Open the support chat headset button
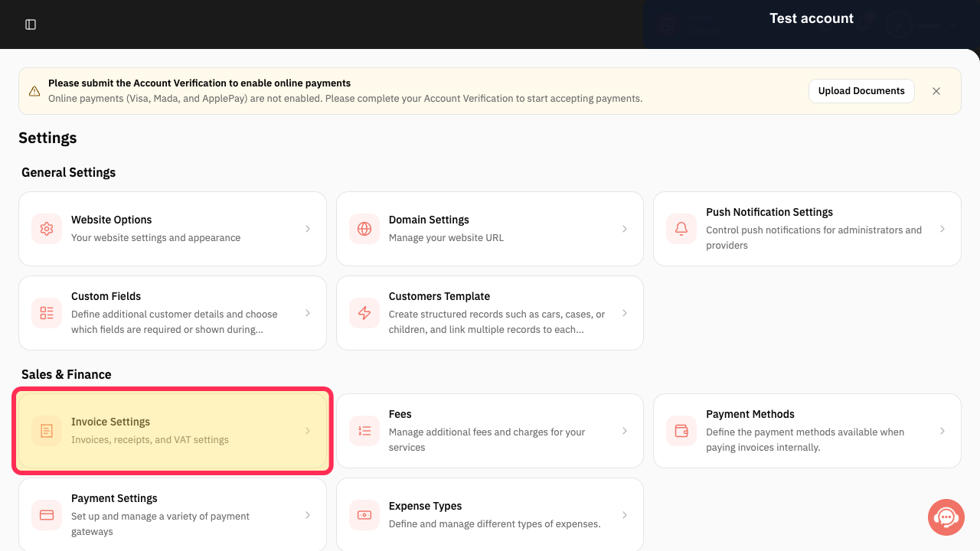The height and width of the screenshot is (551, 980). coord(946,517)
